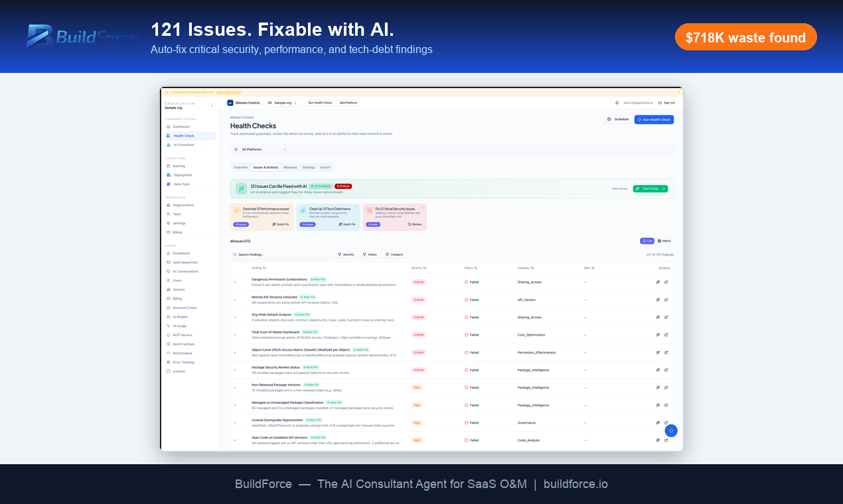Open AI Conversations in the sidebar
The image size is (843, 504).
(185, 271)
